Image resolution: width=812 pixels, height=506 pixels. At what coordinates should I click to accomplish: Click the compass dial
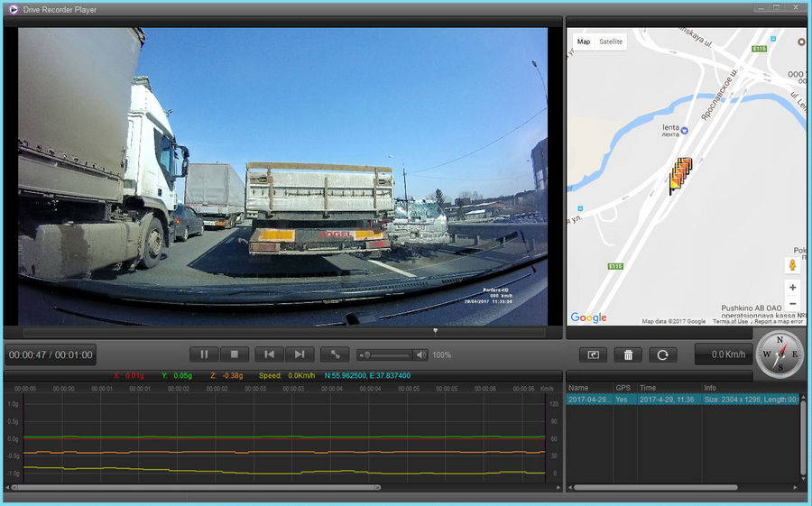pyautogui.click(x=780, y=354)
